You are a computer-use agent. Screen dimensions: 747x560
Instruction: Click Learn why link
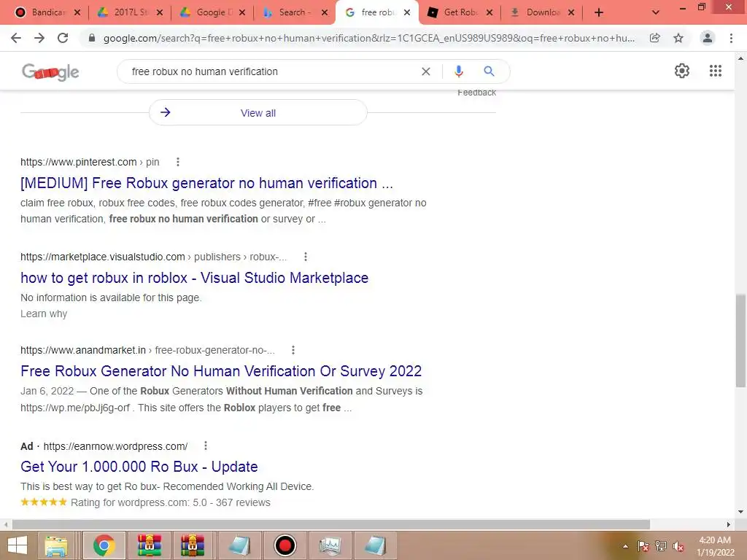[44, 314]
